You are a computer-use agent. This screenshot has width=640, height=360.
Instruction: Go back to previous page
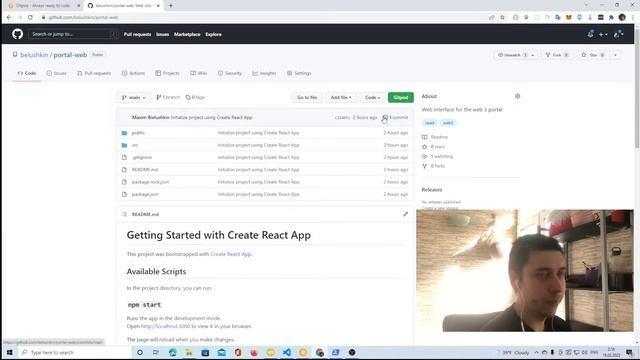9,18
